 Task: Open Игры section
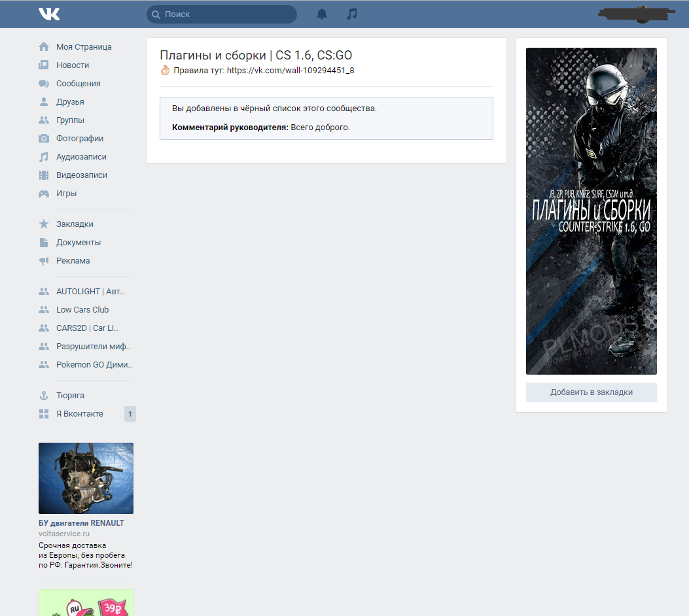tap(66, 193)
